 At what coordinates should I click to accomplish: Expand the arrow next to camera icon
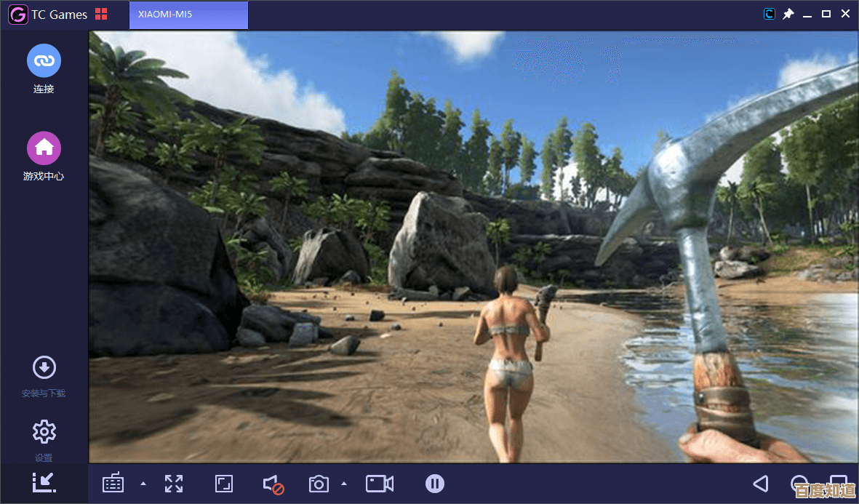[344, 484]
